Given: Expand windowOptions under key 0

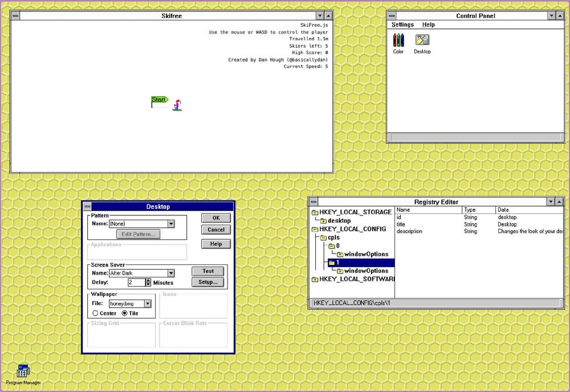Looking at the screenshot, I should coord(340,255).
